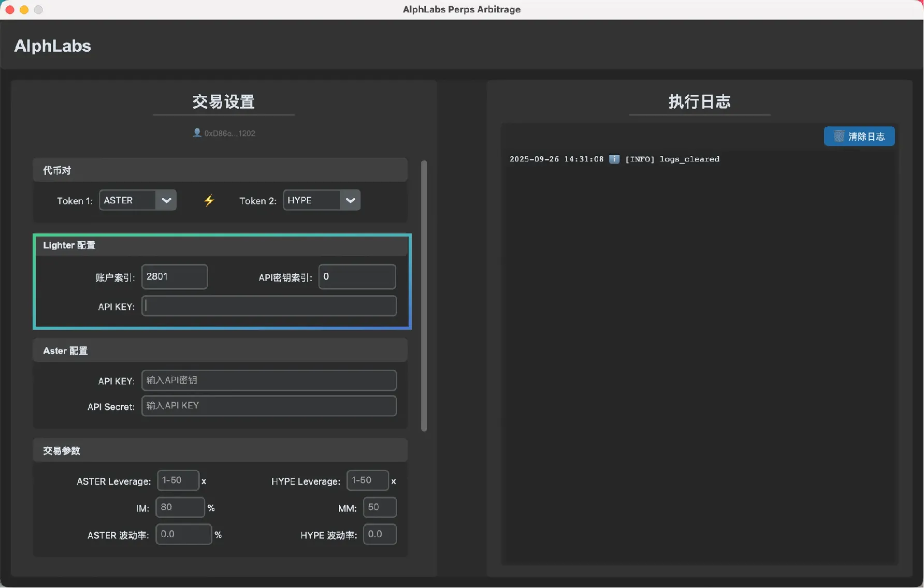This screenshot has height=588, width=924.
Task: Click the 代币对 section header
Action: [220, 170]
